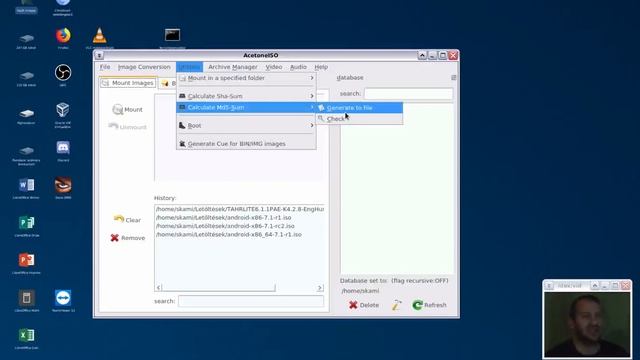Click the Unmount button
This screenshot has width=640, height=360.
[x=127, y=127]
